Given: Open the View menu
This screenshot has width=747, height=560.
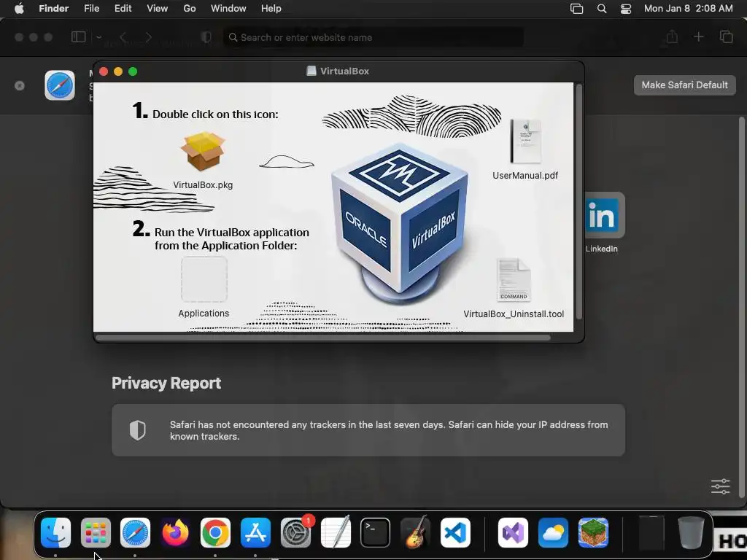Looking at the screenshot, I should coord(158,9).
